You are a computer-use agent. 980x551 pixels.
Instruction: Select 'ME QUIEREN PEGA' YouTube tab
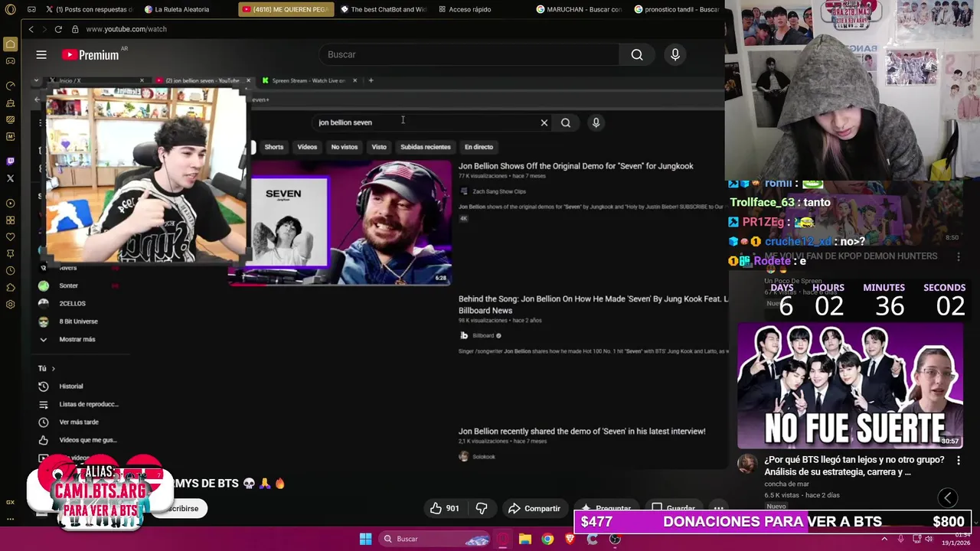pyautogui.click(x=286, y=9)
